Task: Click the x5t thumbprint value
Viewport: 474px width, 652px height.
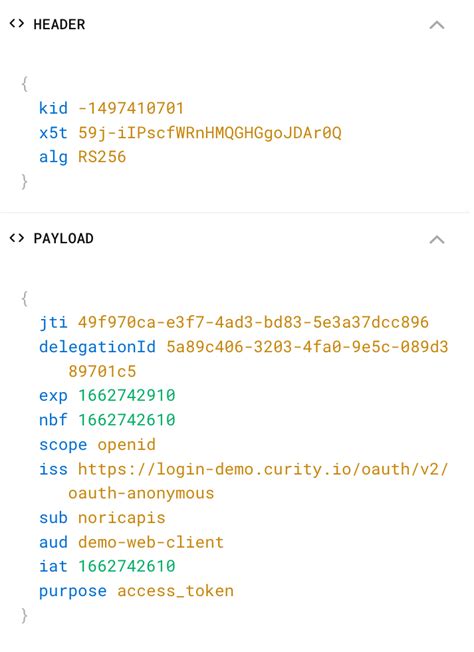Action: [x=210, y=133]
